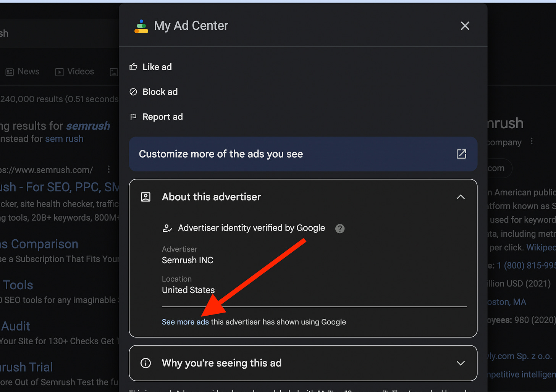Click the About this advertiser heading
This screenshot has width=556, height=392.
coord(212,197)
